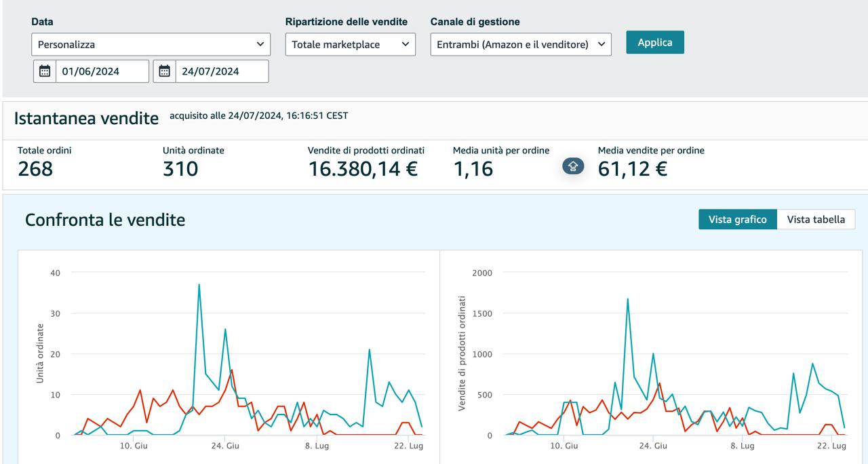The width and height of the screenshot is (868, 464).
Task: Click the highest red peak in Unità ordinate chart
Action: click(x=232, y=370)
